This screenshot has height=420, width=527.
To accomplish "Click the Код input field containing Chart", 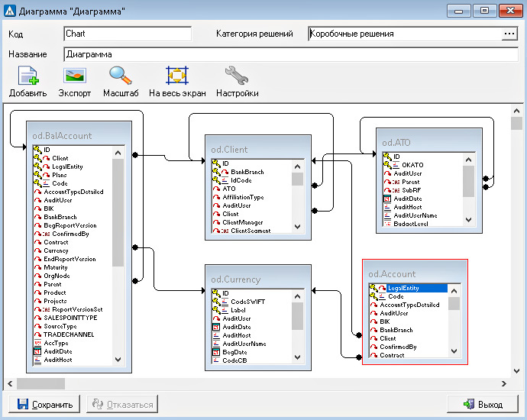I will tap(127, 34).
